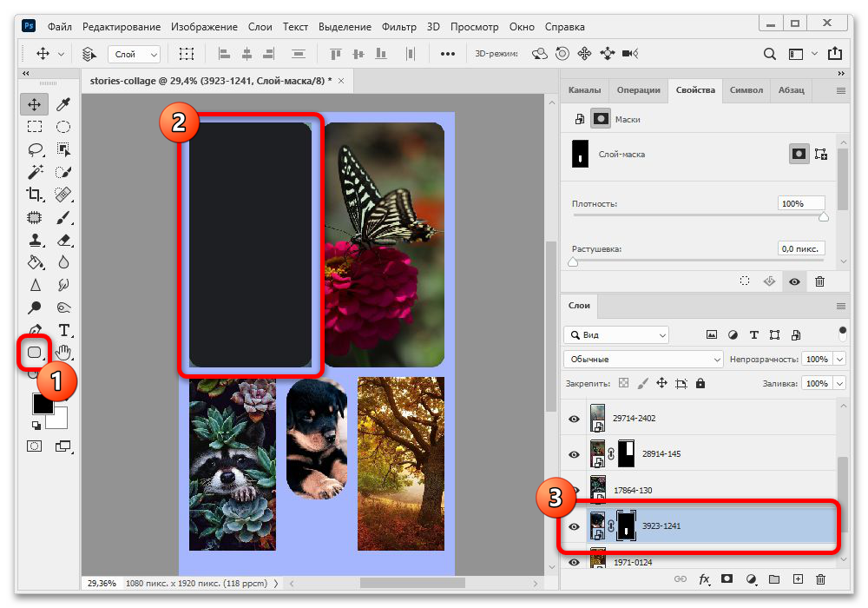Select the Magic Wand tool

(x=35, y=172)
